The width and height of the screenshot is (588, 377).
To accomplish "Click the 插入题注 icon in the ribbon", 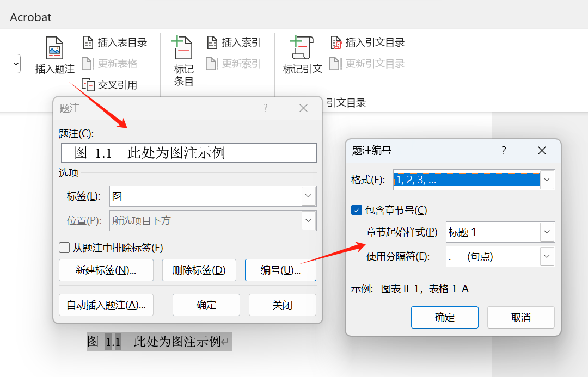I will (x=54, y=48).
